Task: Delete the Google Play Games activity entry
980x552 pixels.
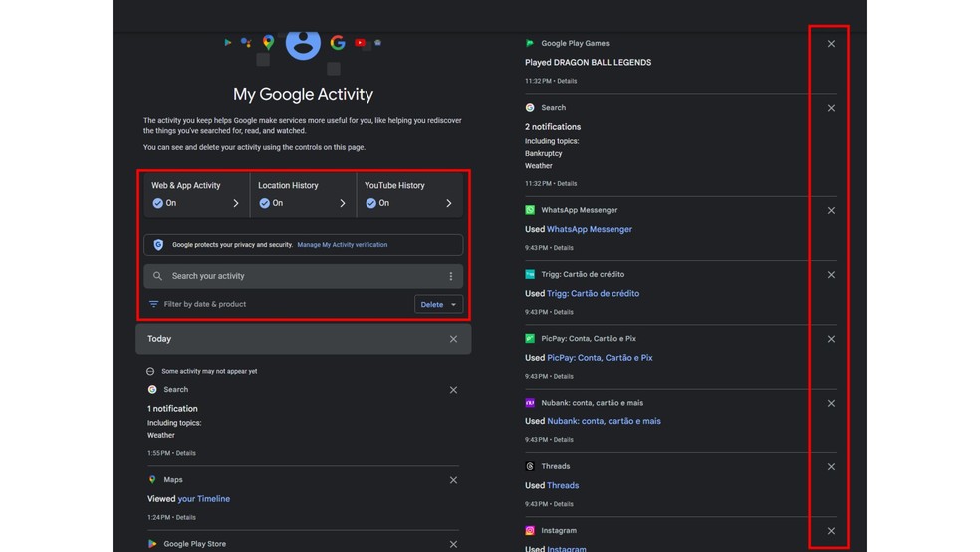Action: click(x=831, y=44)
